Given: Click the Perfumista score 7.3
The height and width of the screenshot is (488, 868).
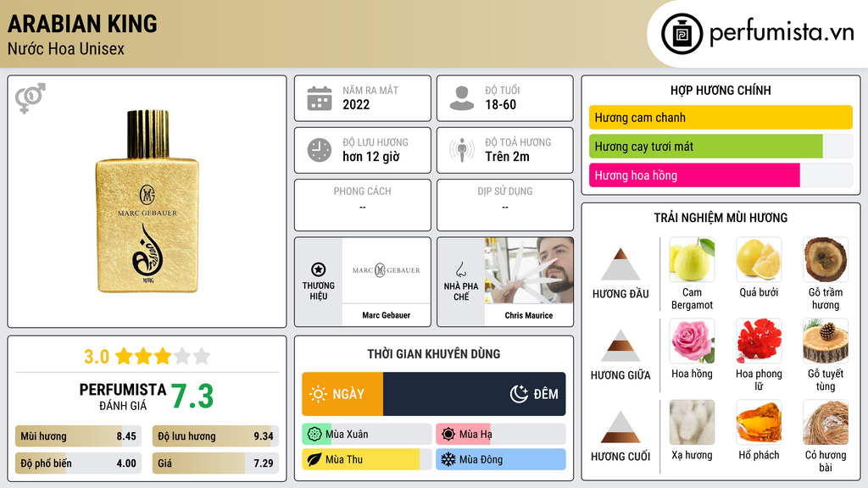Looking at the screenshot, I should 192,396.
